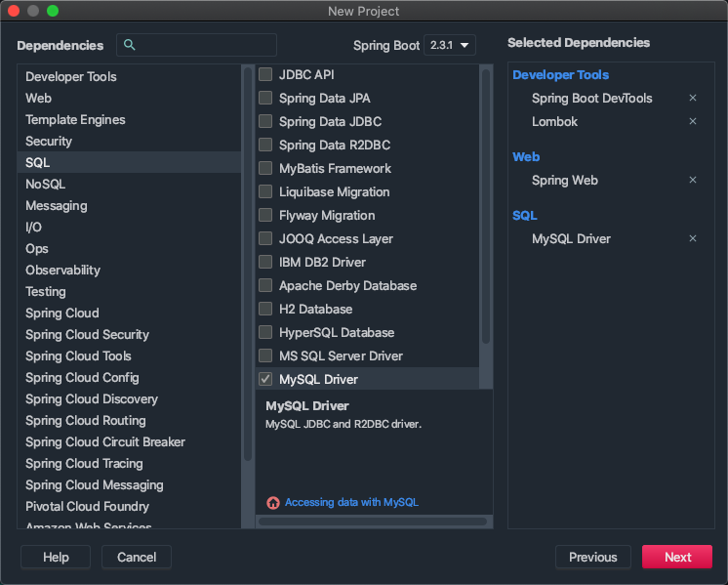Choose Spring Cloud Circuit Breaker category
728x585 pixels.
tap(129, 441)
